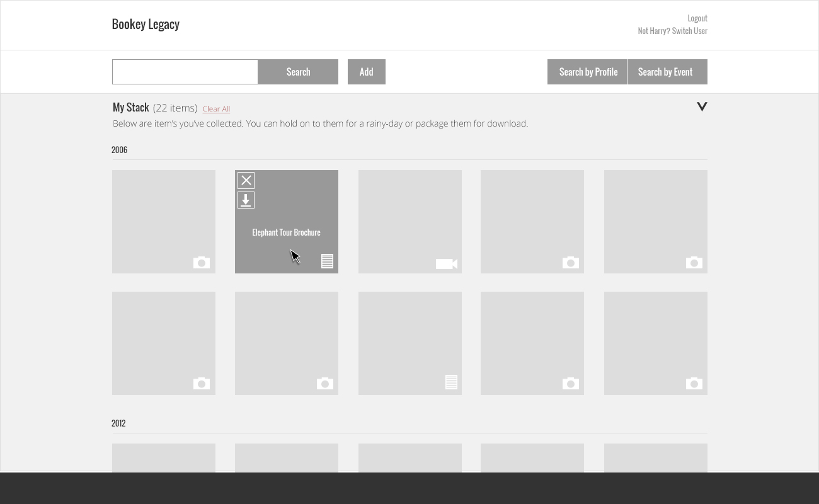
Task: Log out via the Logout link
Action: coord(697,18)
